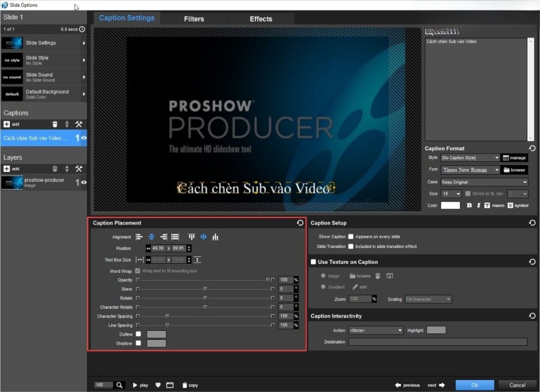Screen dimensions: 540x392
Task: Click the wrench icon in the Captions panel
Action: (78, 124)
